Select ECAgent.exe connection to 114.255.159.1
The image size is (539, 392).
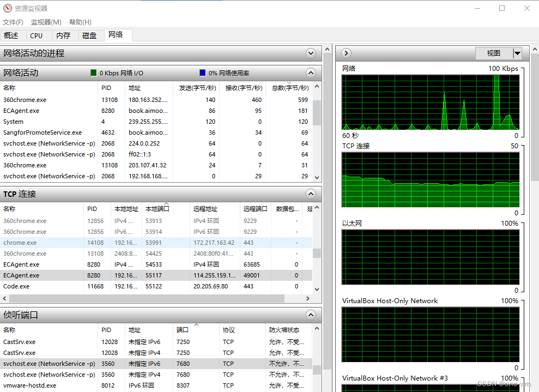click(x=156, y=275)
